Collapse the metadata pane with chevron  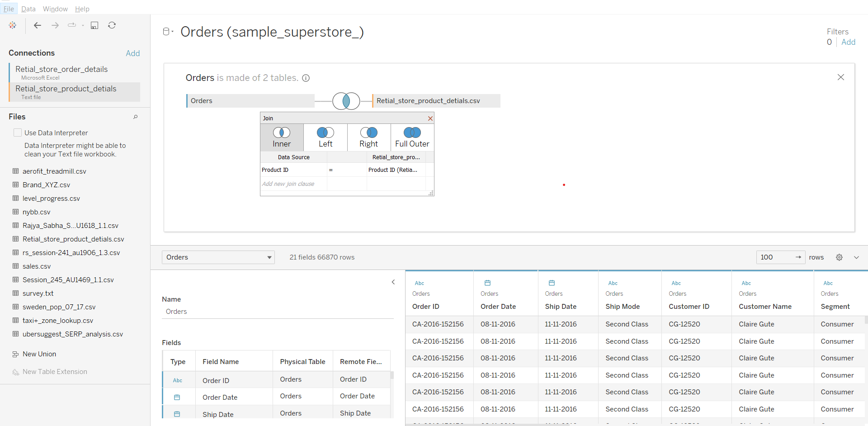(393, 282)
